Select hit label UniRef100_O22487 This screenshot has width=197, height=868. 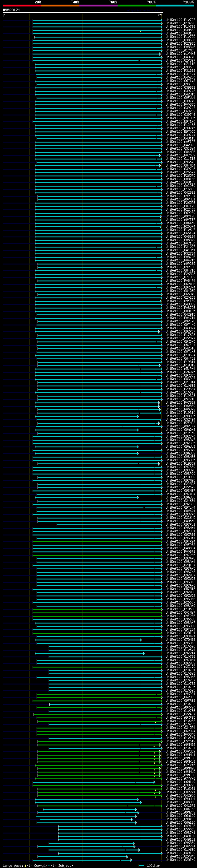[x=180, y=714]
